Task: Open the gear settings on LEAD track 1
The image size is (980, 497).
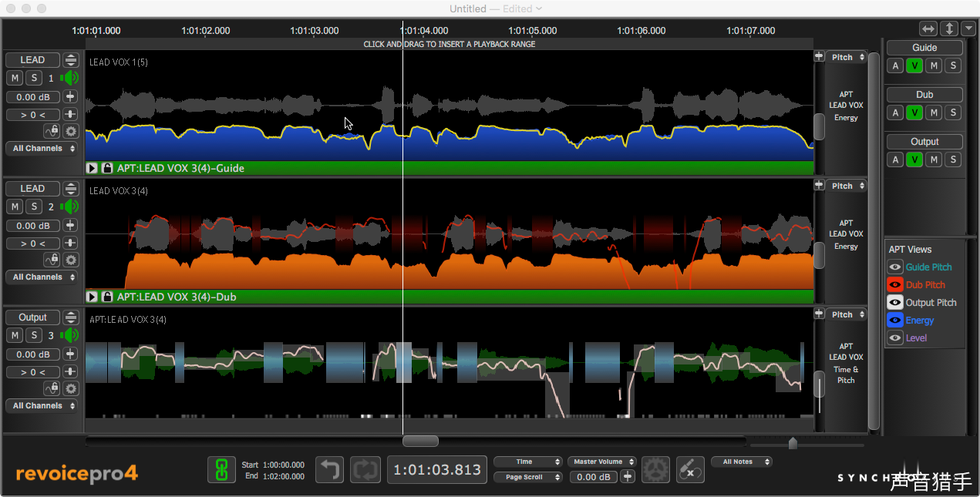Action: (71, 132)
